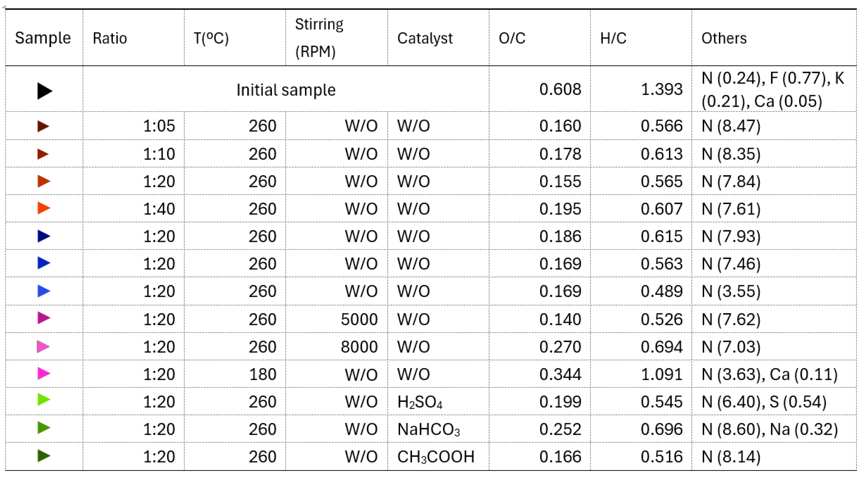
Task: Select the light blue triangle in the N (3.55) row
Action: [x=43, y=291]
